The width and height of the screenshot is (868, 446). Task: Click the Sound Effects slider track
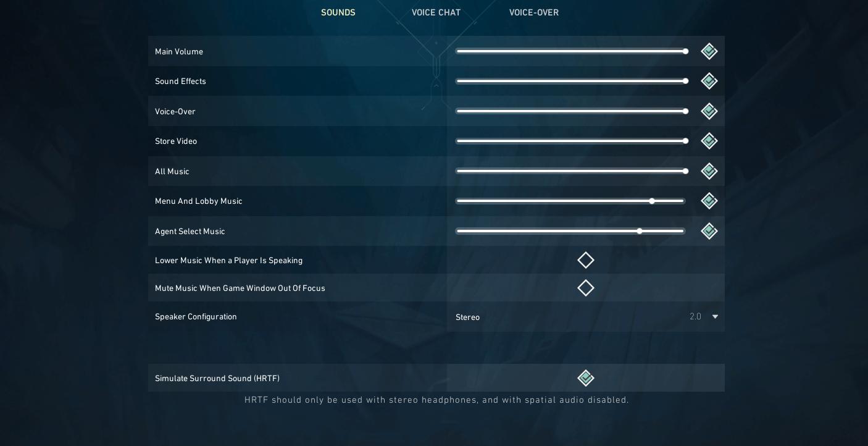[572, 81]
